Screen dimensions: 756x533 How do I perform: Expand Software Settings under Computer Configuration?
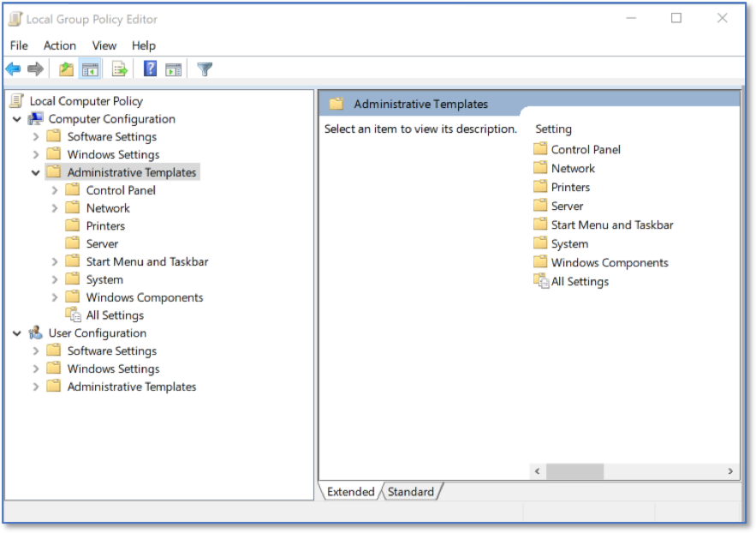pyautogui.click(x=36, y=137)
